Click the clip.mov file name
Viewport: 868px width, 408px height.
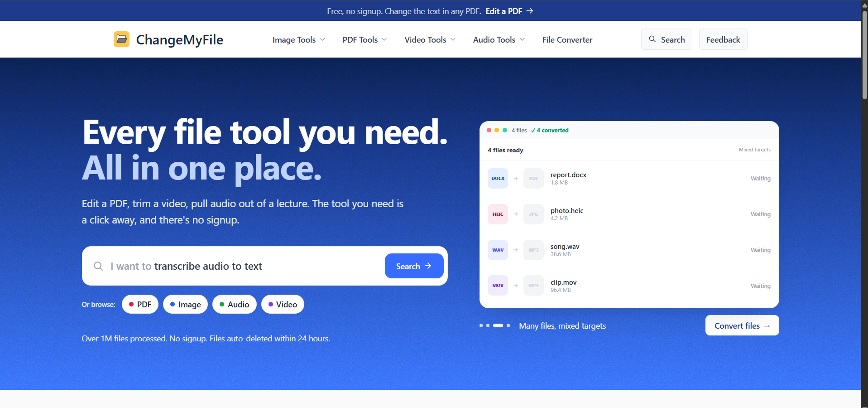pos(563,282)
